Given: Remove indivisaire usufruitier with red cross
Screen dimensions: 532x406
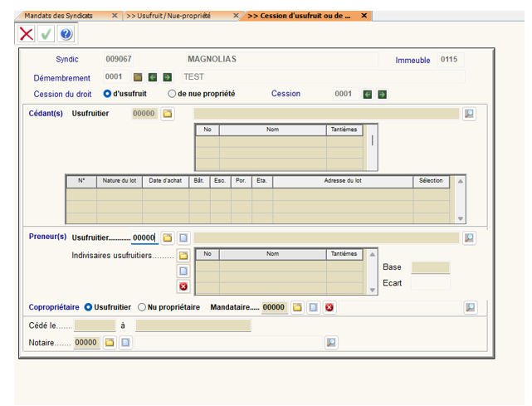Looking at the screenshot, I should click(x=183, y=286).
